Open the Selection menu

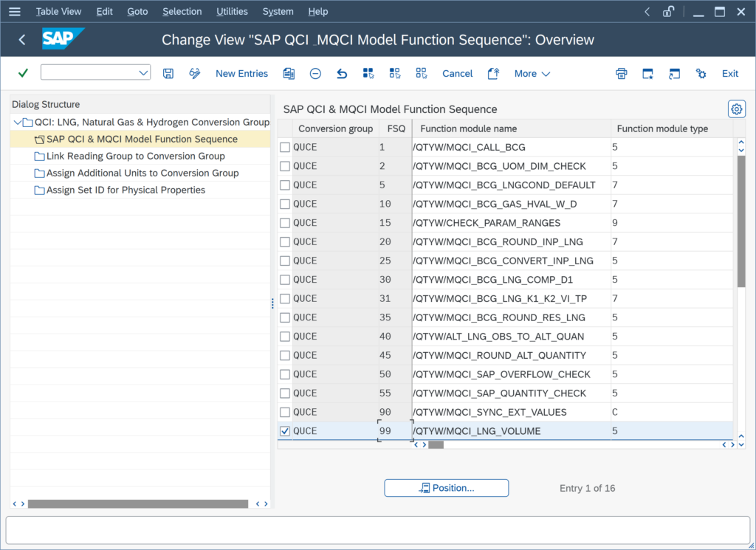[182, 12]
